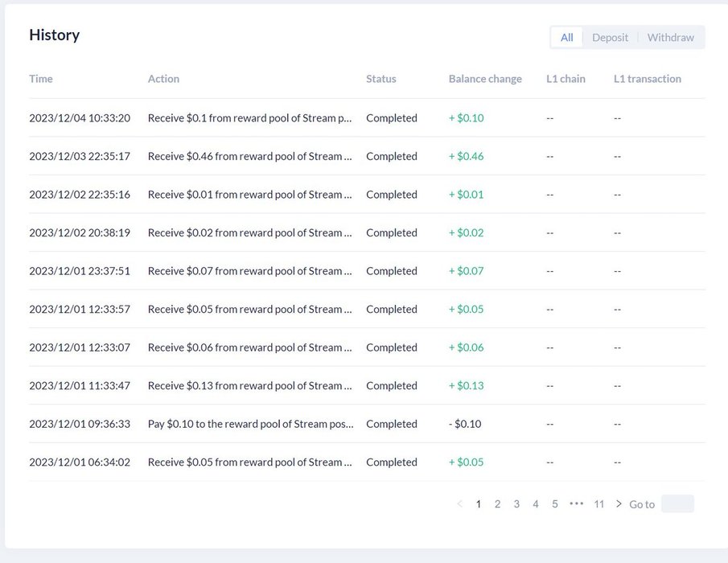Switch to the Deposit filter tab
The width and height of the screenshot is (728, 563).
(610, 38)
